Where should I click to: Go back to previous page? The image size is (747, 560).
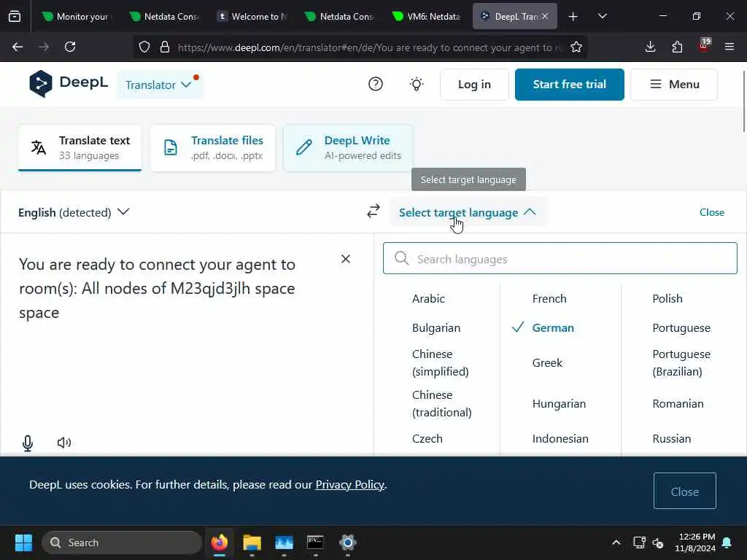coord(18,47)
